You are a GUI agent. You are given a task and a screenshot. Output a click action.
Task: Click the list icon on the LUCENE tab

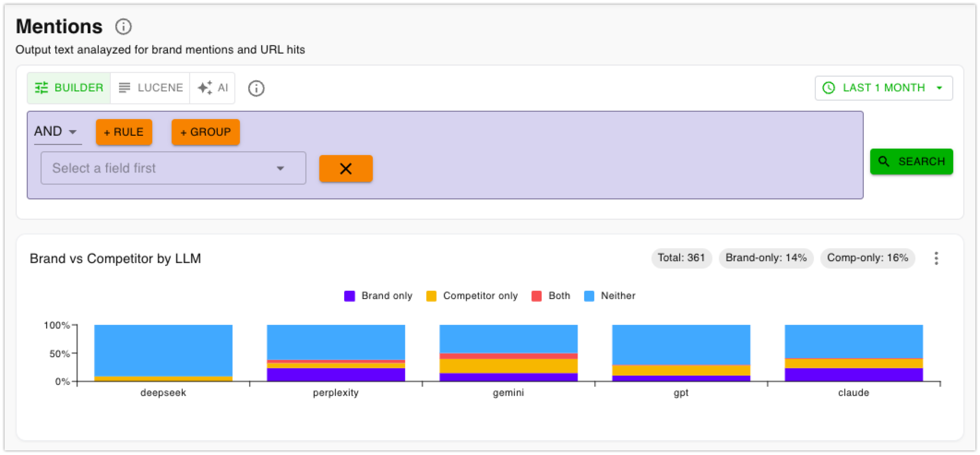click(124, 88)
